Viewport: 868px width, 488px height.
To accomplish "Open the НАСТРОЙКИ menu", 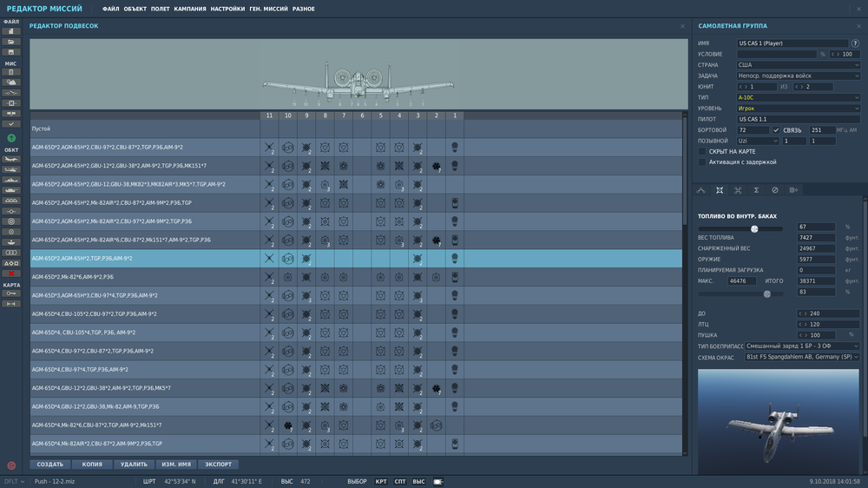I will (227, 9).
